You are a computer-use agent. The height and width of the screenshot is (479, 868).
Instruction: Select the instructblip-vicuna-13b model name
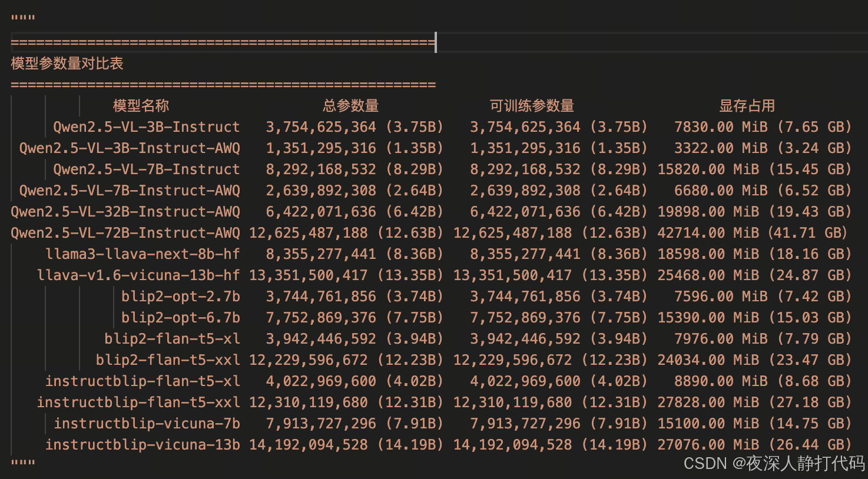[143, 445]
